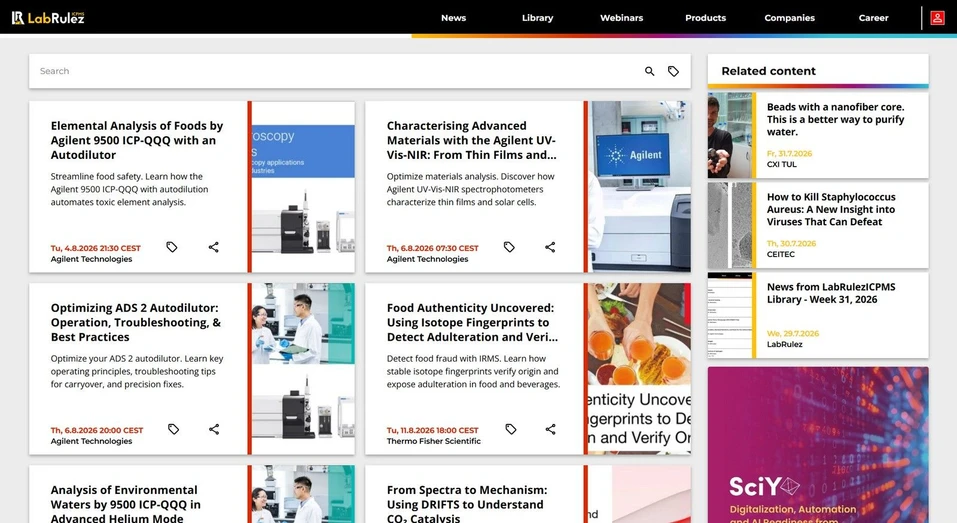Click date Tu, 11.8.2026 18:00 CEST
The width and height of the screenshot is (957, 523).
(x=432, y=430)
